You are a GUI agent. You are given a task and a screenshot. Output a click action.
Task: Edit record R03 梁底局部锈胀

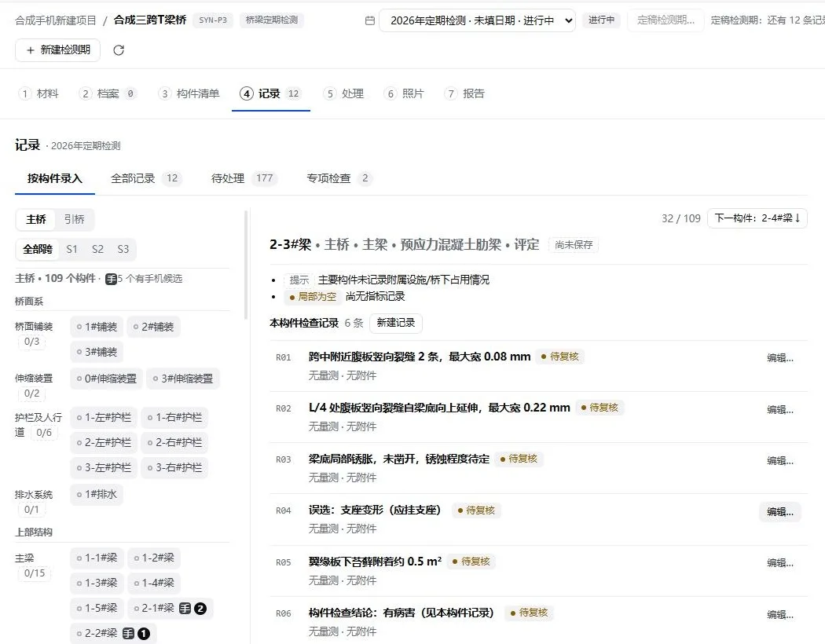pyautogui.click(x=780, y=460)
